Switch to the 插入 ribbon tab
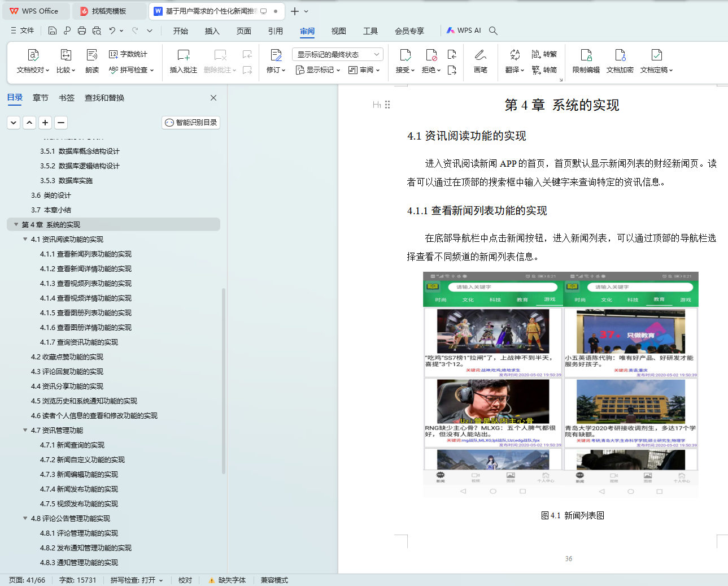 tap(212, 31)
